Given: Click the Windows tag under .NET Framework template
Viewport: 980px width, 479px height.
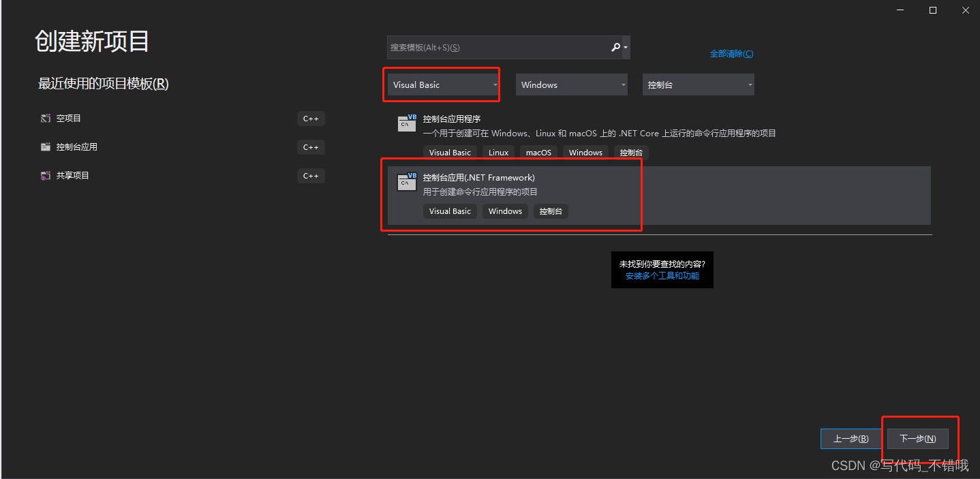Looking at the screenshot, I should [505, 211].
